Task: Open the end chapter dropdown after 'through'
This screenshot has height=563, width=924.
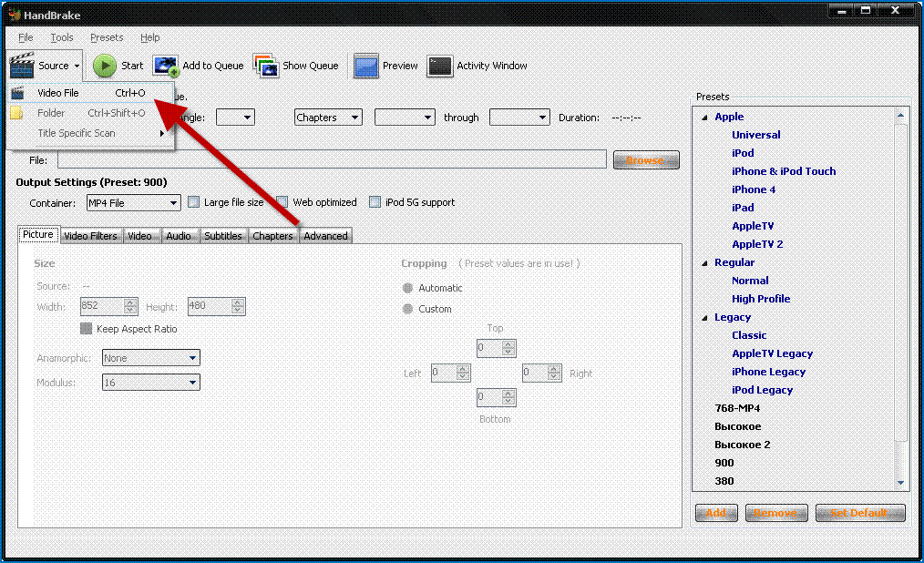Action: point(519,118)
